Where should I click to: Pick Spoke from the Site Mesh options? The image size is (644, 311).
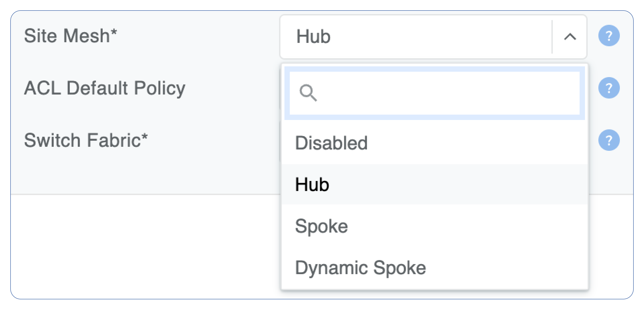click(321, 226)
